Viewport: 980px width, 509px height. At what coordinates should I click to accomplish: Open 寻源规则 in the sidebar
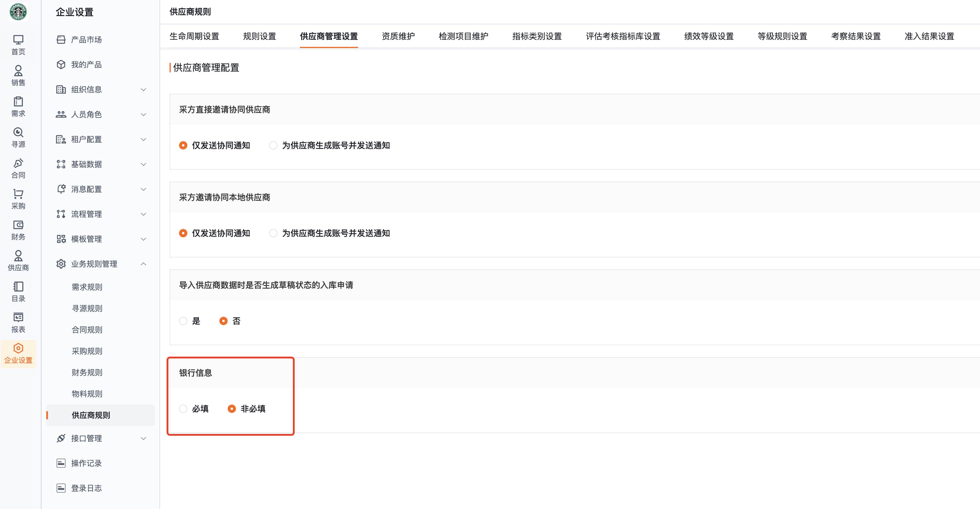point(87,308)
